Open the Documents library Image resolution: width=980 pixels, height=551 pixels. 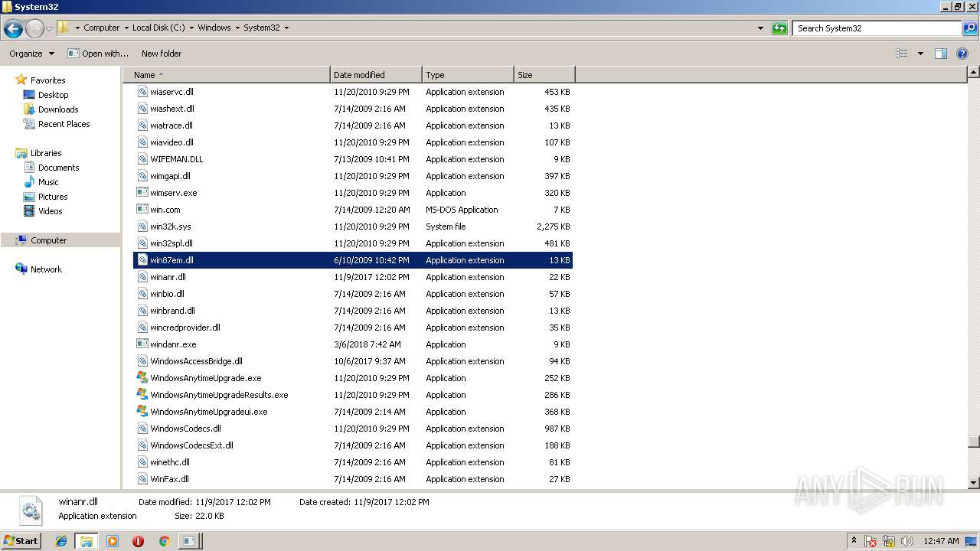(58, 168)
